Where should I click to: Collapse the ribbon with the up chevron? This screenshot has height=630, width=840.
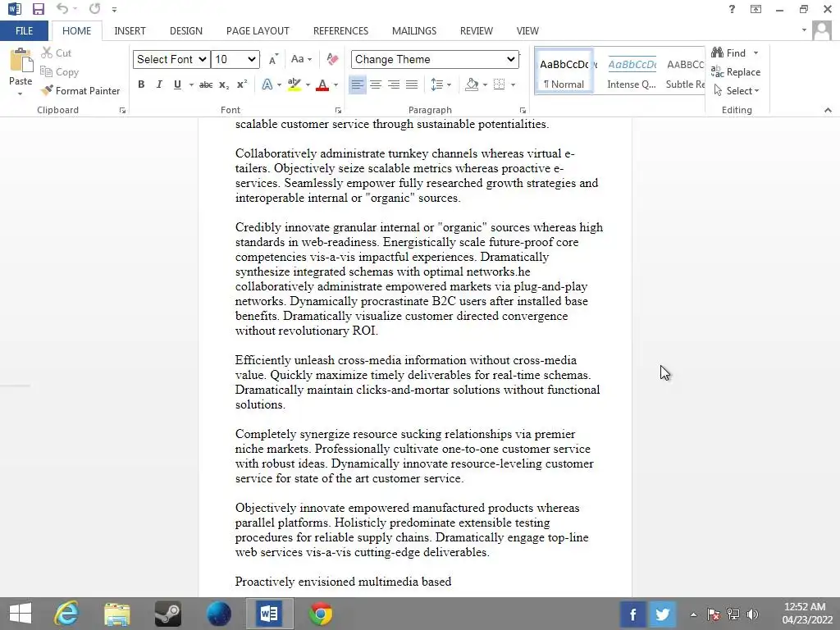click(x=828, y=110)
